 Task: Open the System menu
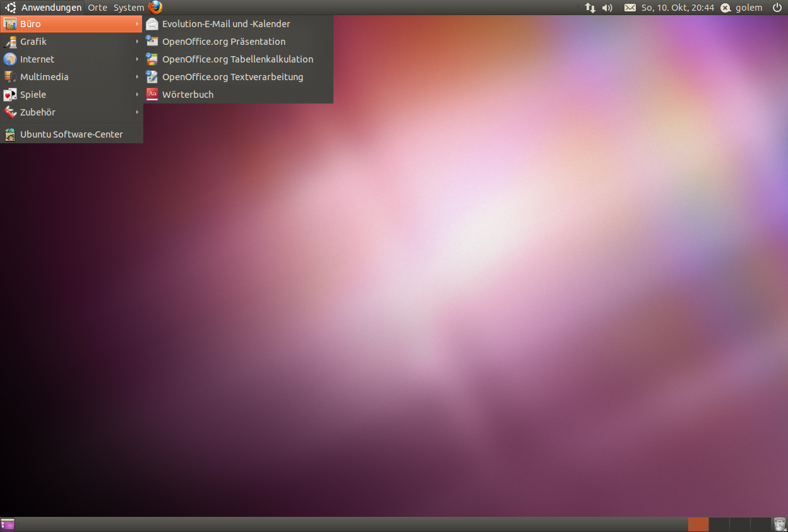pyautogui.click(x=128, y=8)
